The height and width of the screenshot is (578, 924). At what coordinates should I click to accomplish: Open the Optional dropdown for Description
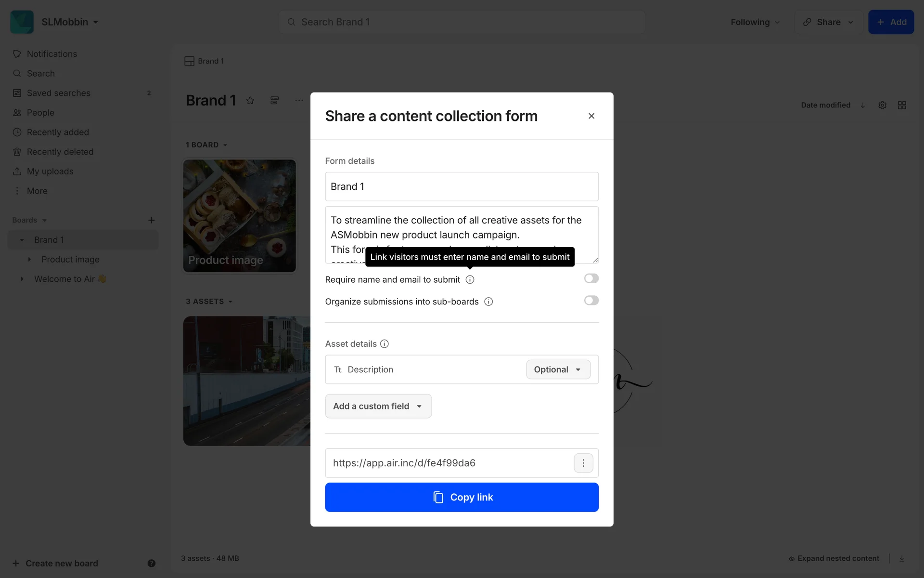558,369
